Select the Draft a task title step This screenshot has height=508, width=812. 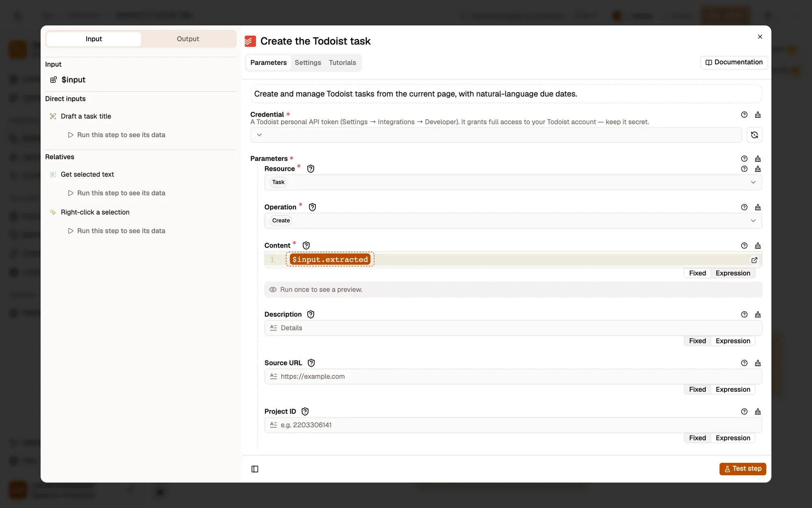[86, 116]
